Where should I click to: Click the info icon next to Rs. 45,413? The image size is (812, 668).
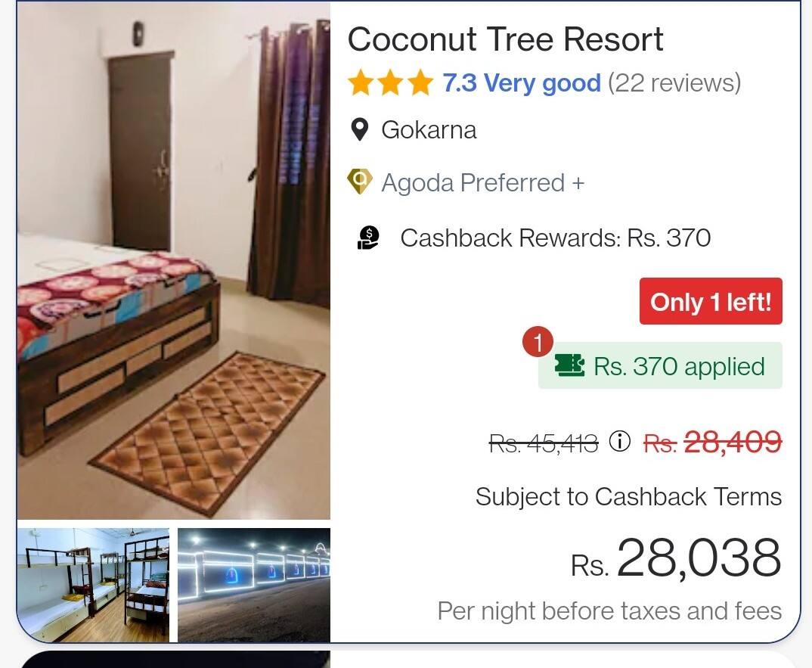pyautogui.click(x=619, y=442)
